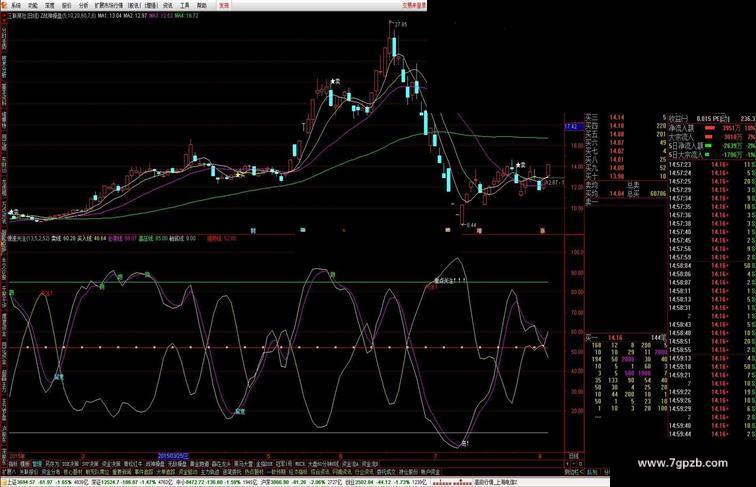Click the 创业 2502.04 index in the status bar
This screenshot has height=487, width=756.
pyautogui.click(x=359, y=482)
